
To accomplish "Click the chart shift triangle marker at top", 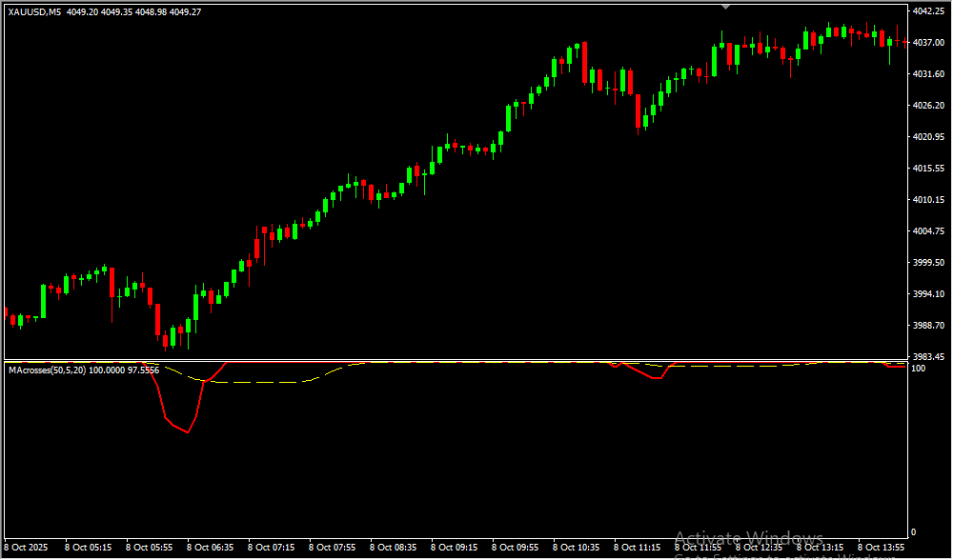I will point(726,6).
